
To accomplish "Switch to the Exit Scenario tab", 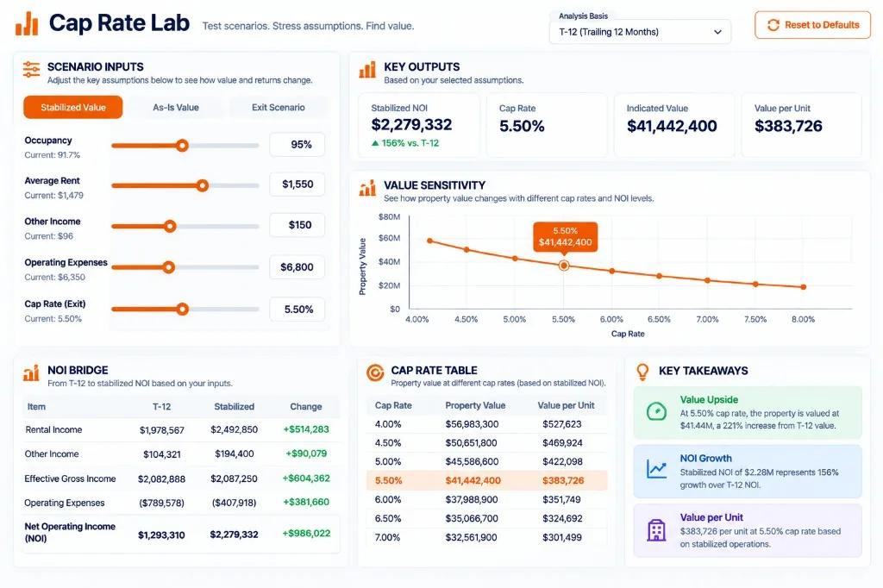I will [279, 107].
